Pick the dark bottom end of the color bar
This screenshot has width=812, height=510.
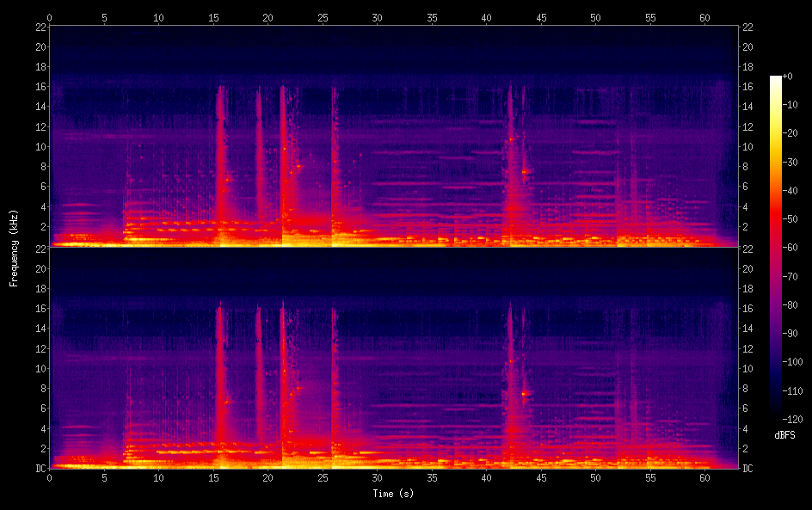(776, 415)
